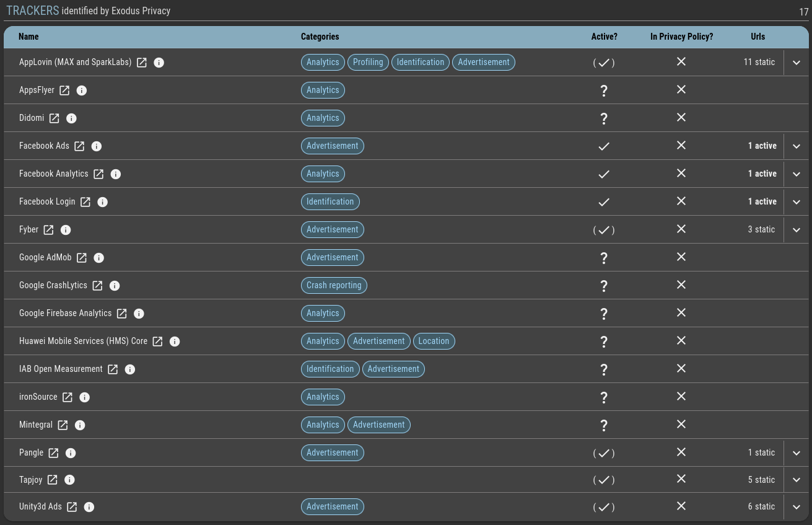812x525 pixels.
Task: Click the Mintegral tracker name
Action: (x=36, y=425)
